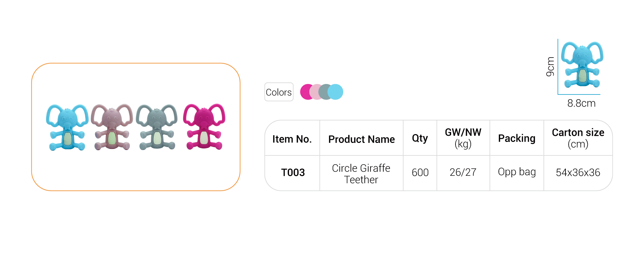This screenshot has height=254, width=644.
Task: Click the Packing column header
Action: point(517,138)
